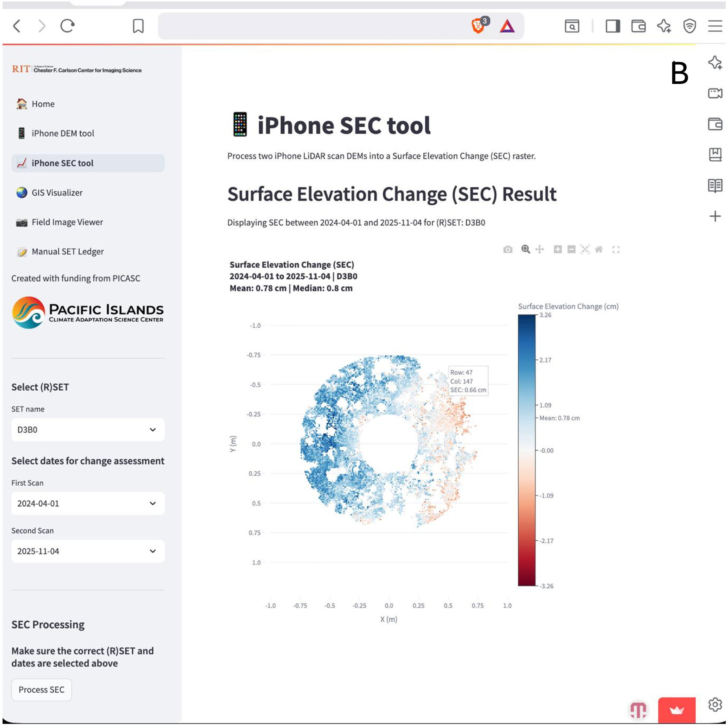Navigate to Manual SET Ledger
The width and height of the screenshot is (728, 725).
pos(67,252)
